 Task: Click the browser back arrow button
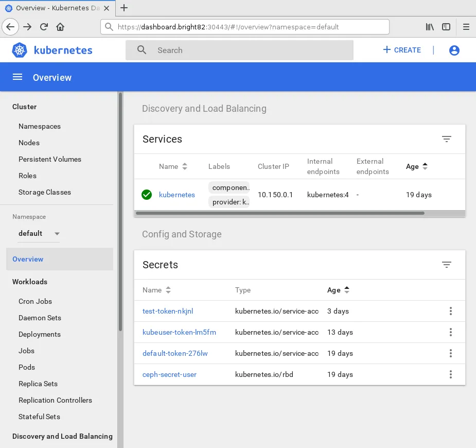tap(10, 27)
